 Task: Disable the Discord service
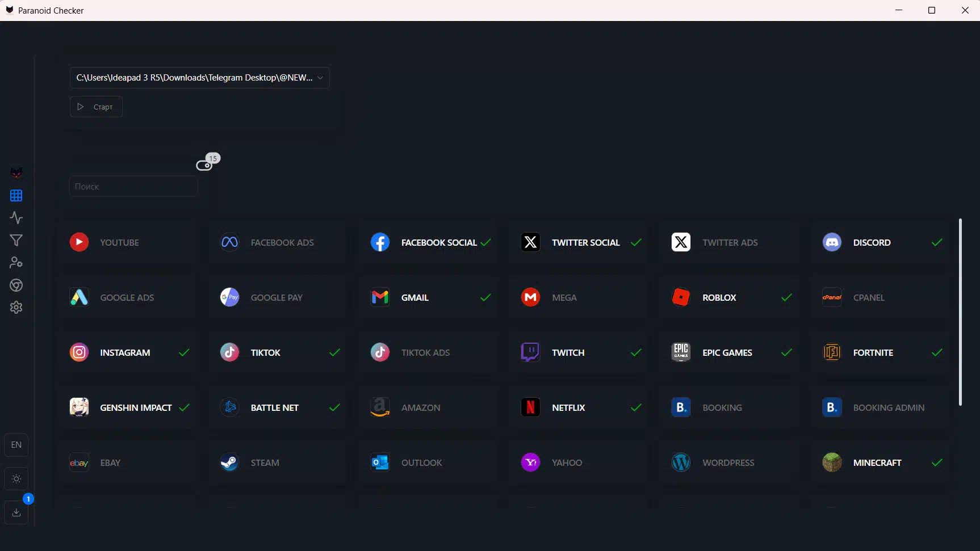click(880, 242)
